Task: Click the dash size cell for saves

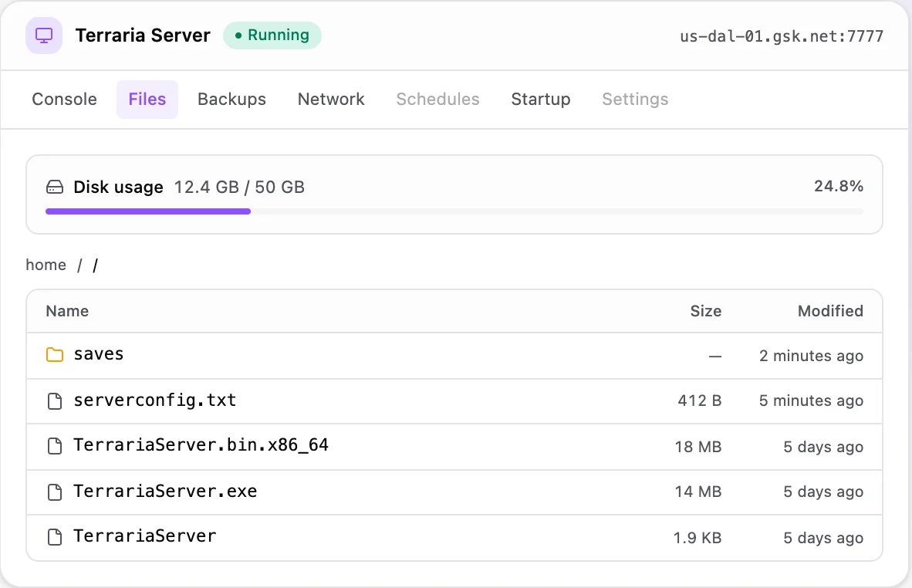Action: (715, 356)
